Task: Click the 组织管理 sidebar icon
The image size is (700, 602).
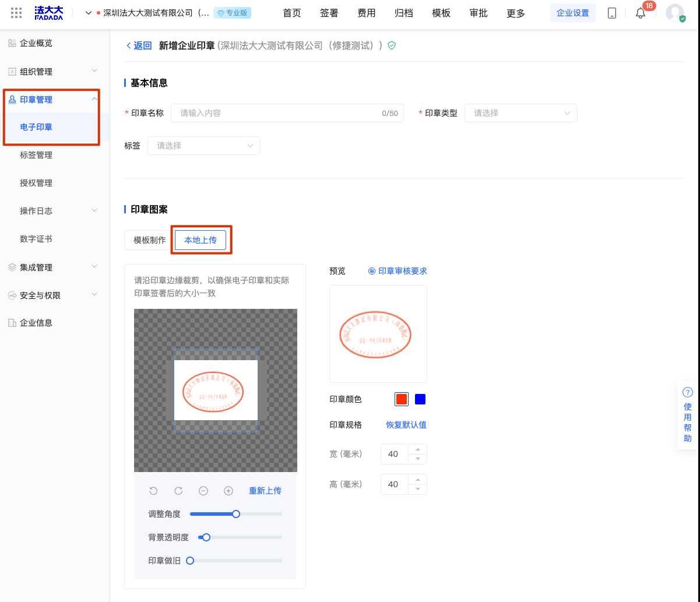Action: (x=12, y=72)
